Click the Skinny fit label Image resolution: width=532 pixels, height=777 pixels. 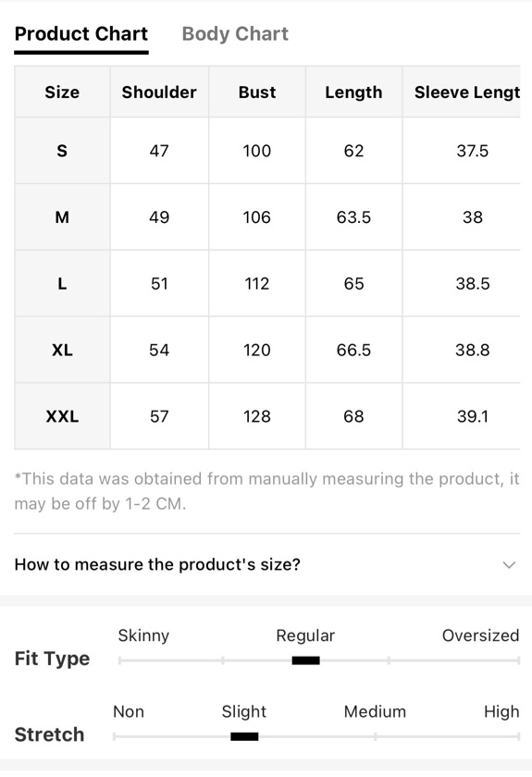click(x=143, y=635)
